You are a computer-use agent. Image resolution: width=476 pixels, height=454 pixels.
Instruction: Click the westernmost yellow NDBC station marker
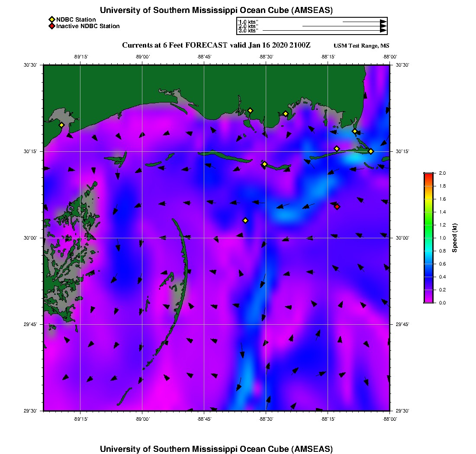61,125
